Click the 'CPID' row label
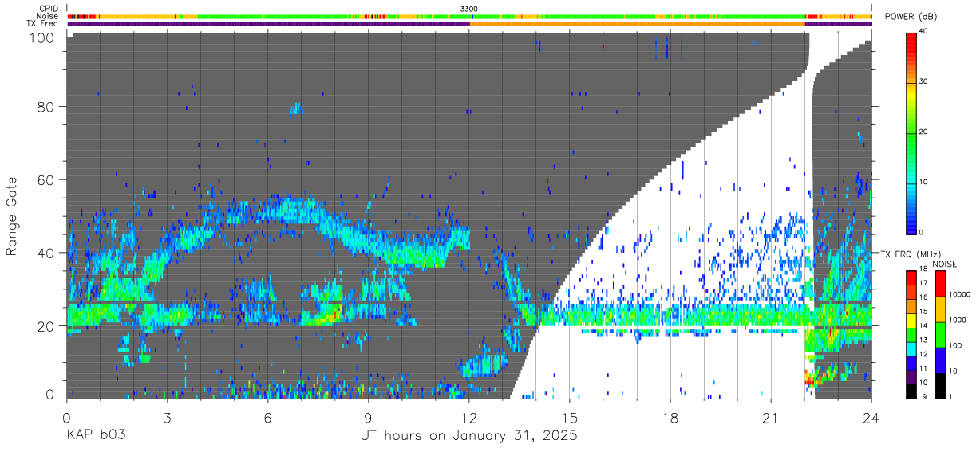Viewport: 980px width, 452px height. pyautogui.click(x=48, y=9)
